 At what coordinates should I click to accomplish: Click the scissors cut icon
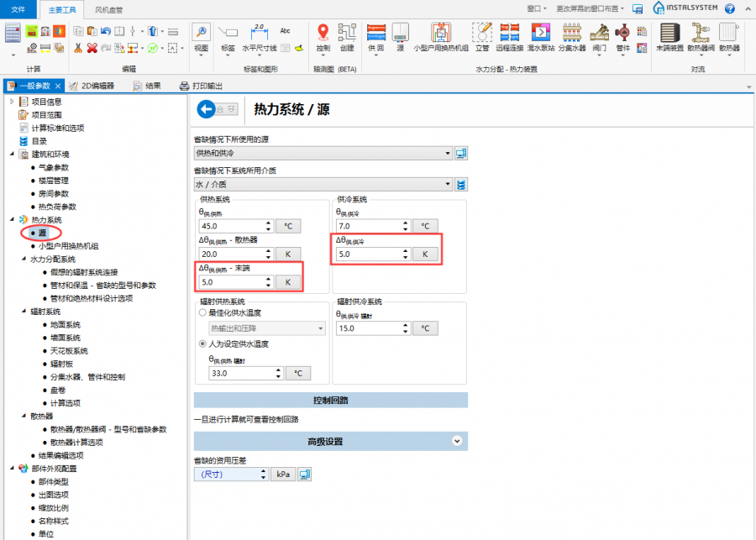[x=78, y=48]
